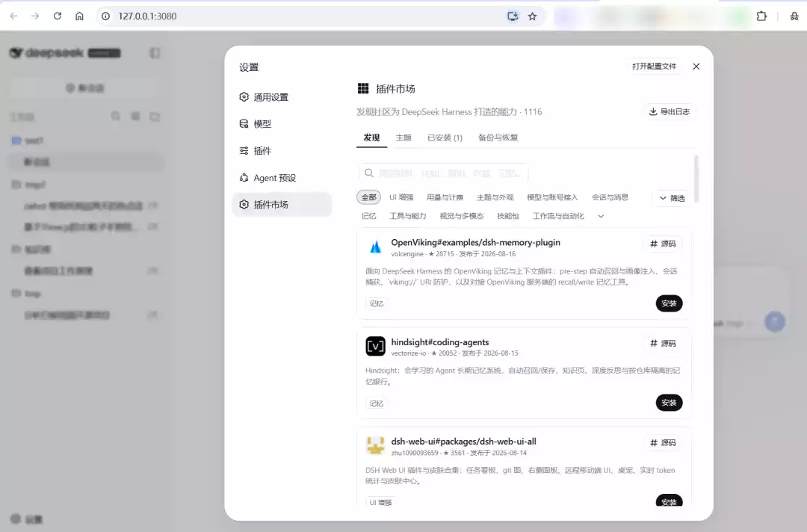
Task: Select 模型与账号接入 category chip
Action: point(552,197)
